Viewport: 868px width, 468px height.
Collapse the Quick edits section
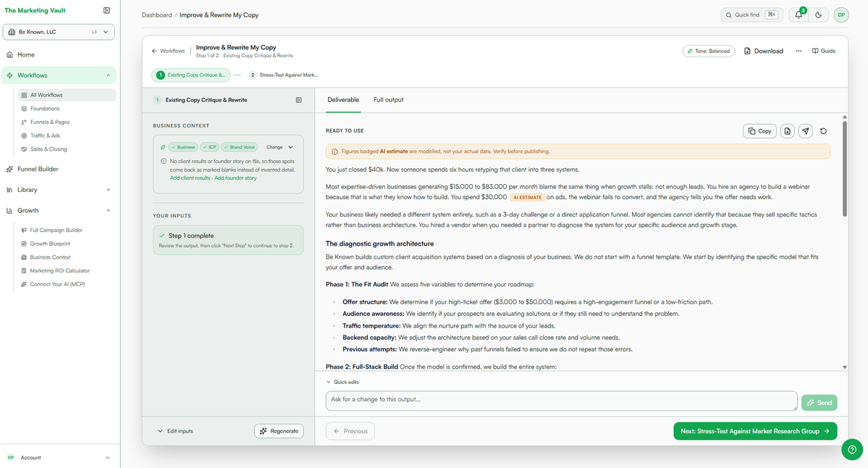(x=342, y=383)
